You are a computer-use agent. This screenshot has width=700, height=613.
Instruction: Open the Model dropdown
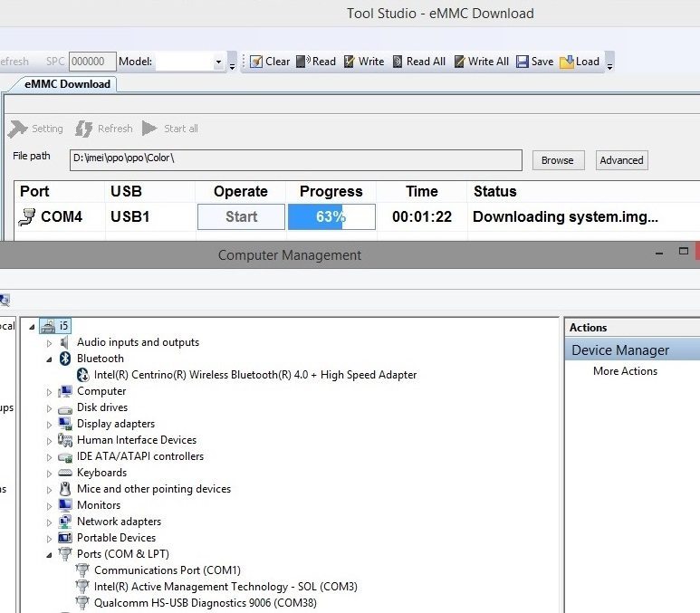[x=218, y=62]
